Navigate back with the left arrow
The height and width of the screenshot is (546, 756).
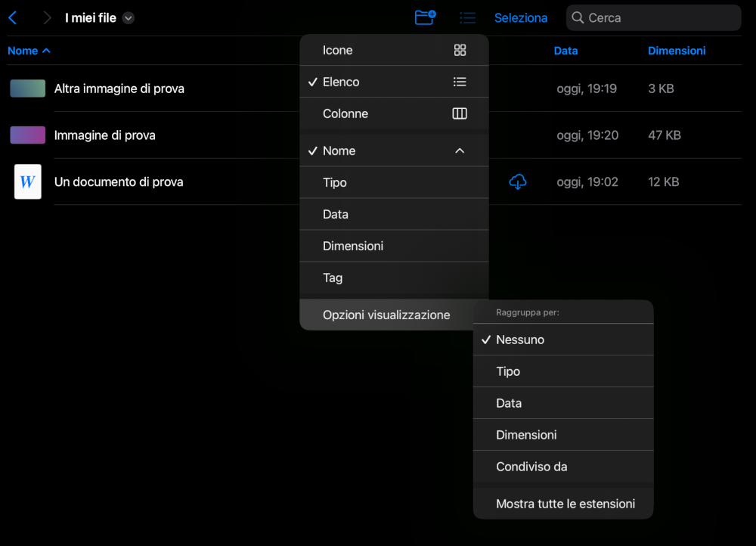13,17
